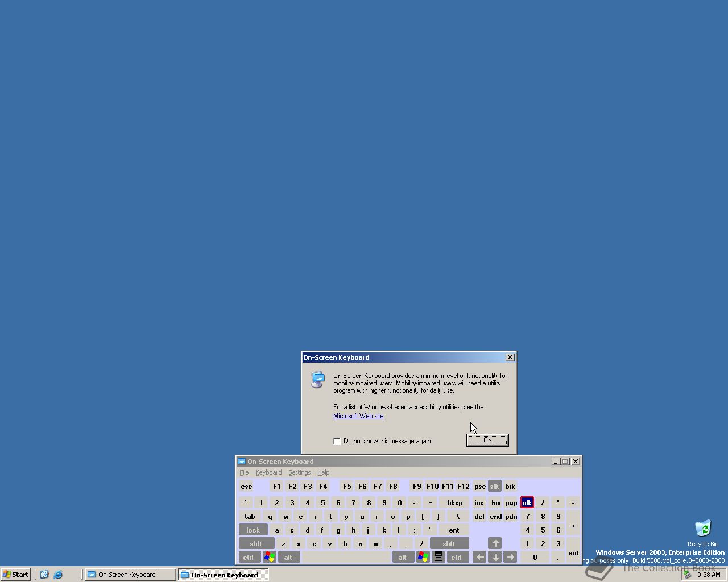Check Do not show this message again

pos(337,441)
